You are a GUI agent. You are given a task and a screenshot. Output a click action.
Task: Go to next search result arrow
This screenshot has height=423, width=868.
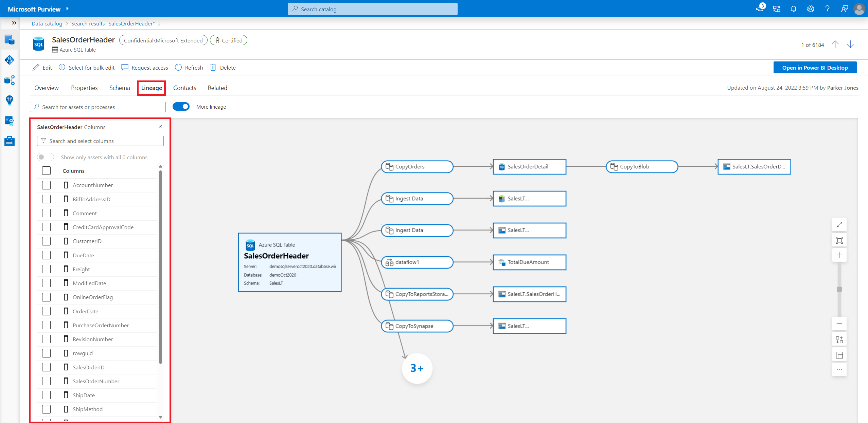pyautogui.click(x=850, y=44)
